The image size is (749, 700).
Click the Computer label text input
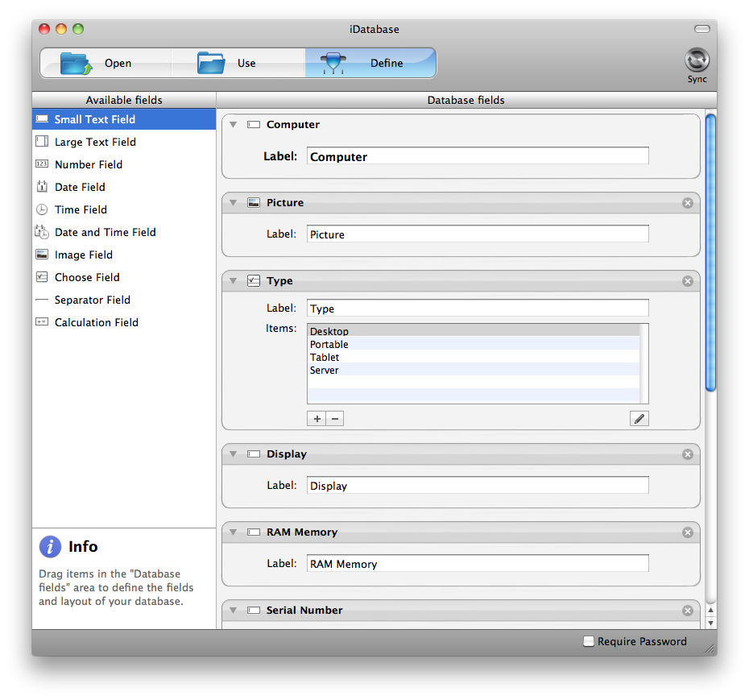478,156
